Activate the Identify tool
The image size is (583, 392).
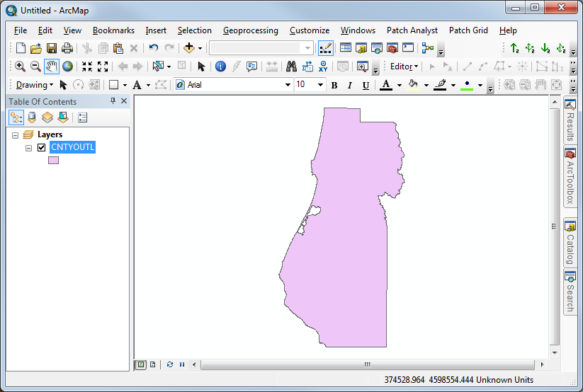pyautogui.click(x=220, y=67)
